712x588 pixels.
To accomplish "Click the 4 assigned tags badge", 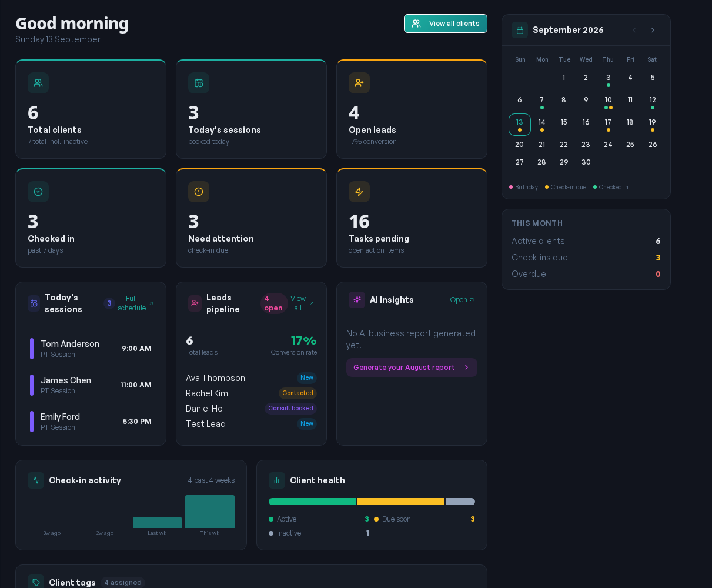I will 123,583.
